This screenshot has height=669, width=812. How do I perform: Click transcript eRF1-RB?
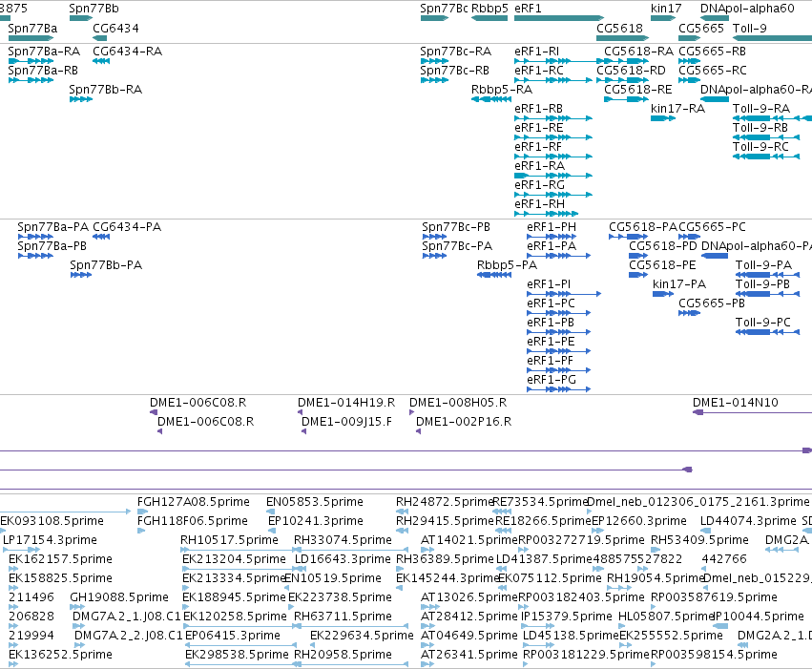click(538, 109)
